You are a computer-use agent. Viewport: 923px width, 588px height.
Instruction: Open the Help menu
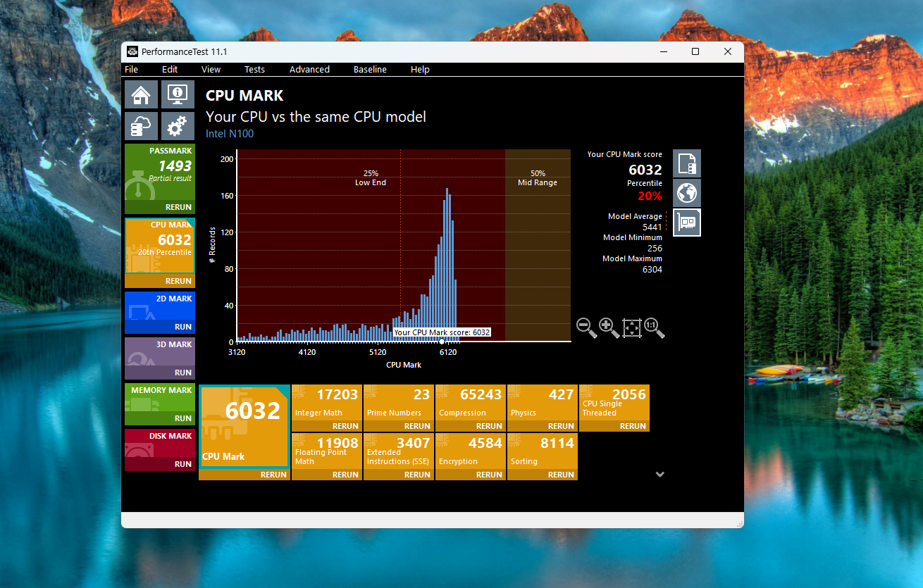coord(420,69)
